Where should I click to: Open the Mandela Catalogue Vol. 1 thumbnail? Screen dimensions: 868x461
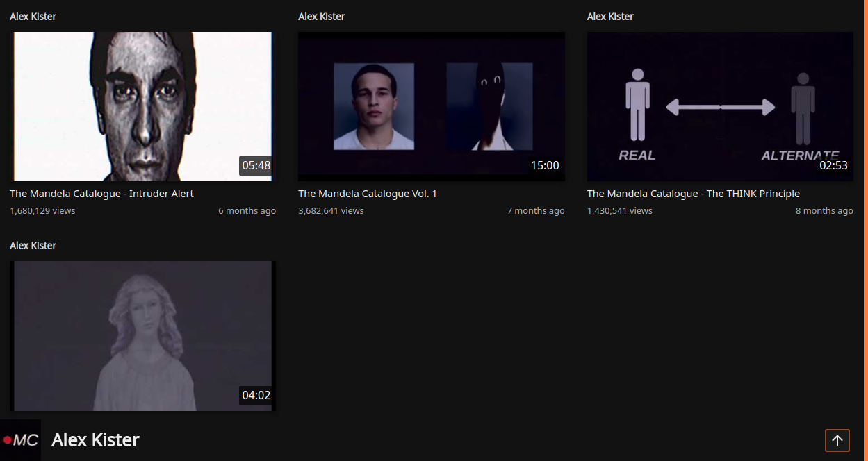pyautogui.click(x=432, y=106)
